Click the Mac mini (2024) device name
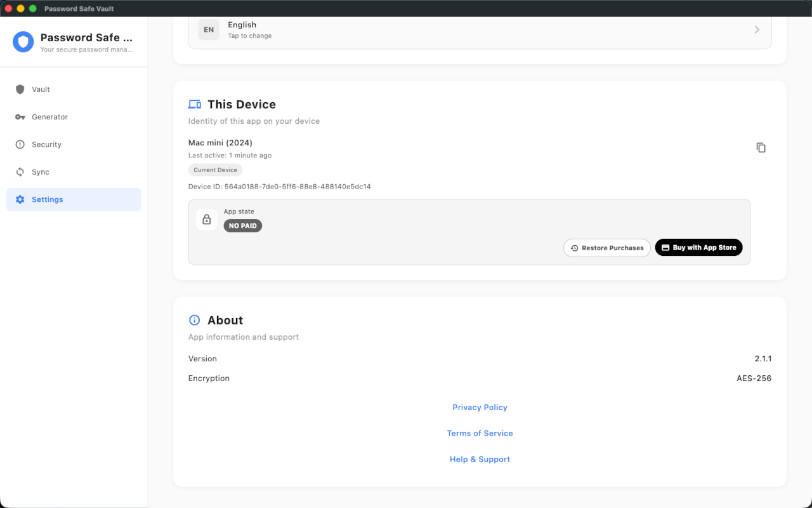 coord(220,143)
